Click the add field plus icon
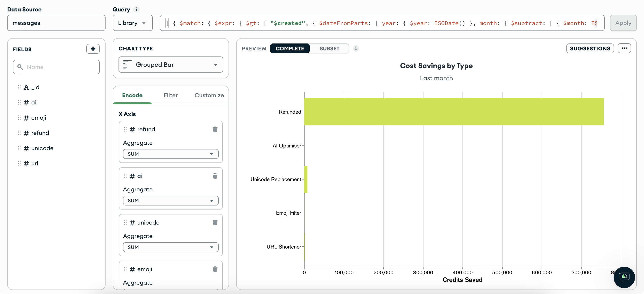 (93, 49)
